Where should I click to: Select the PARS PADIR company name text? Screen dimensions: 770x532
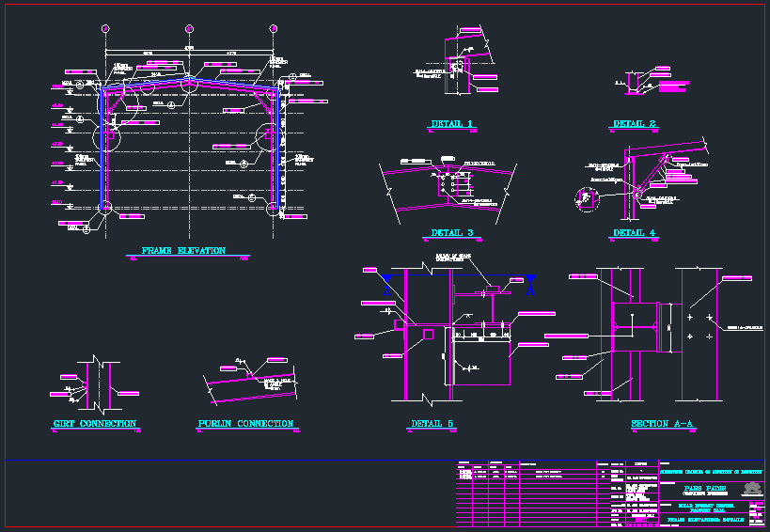703,487
